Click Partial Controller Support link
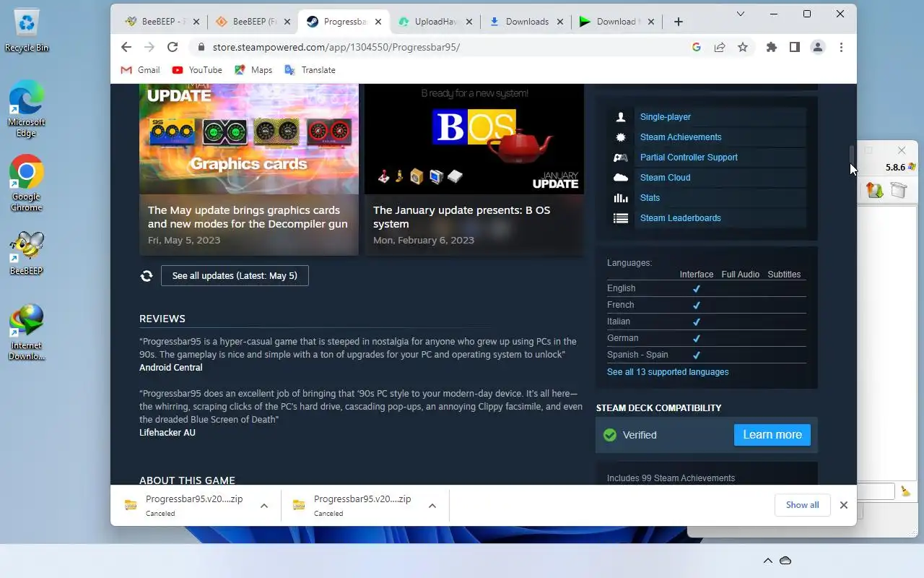Viewport: 924px width, 578px height. point(689,158)
